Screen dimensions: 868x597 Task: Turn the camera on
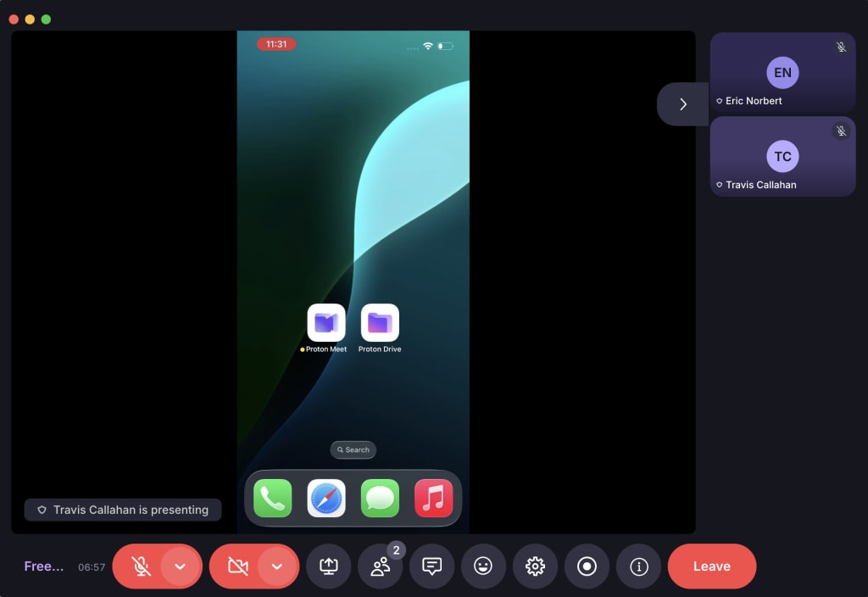pos(238,566)
